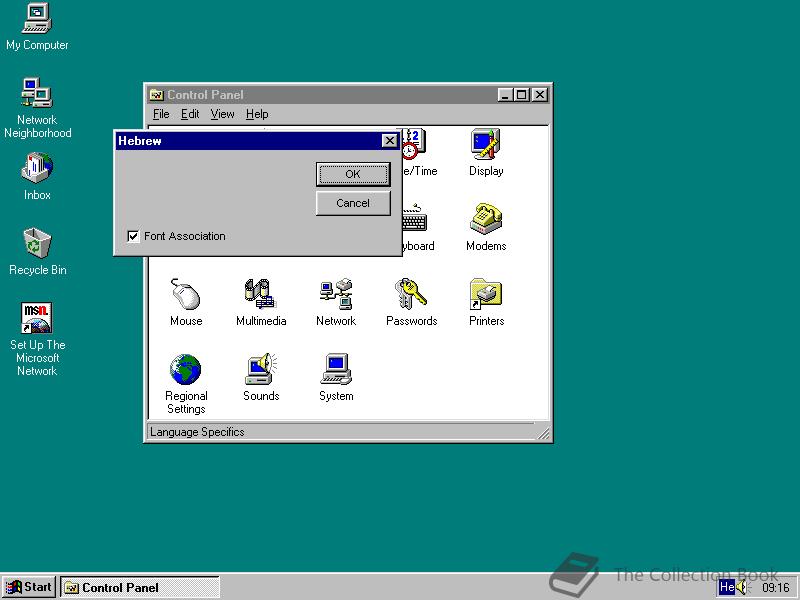Screen dimensions: 800x600
Task: Open the Help menu in Control Panel
Action: (257, 114)
